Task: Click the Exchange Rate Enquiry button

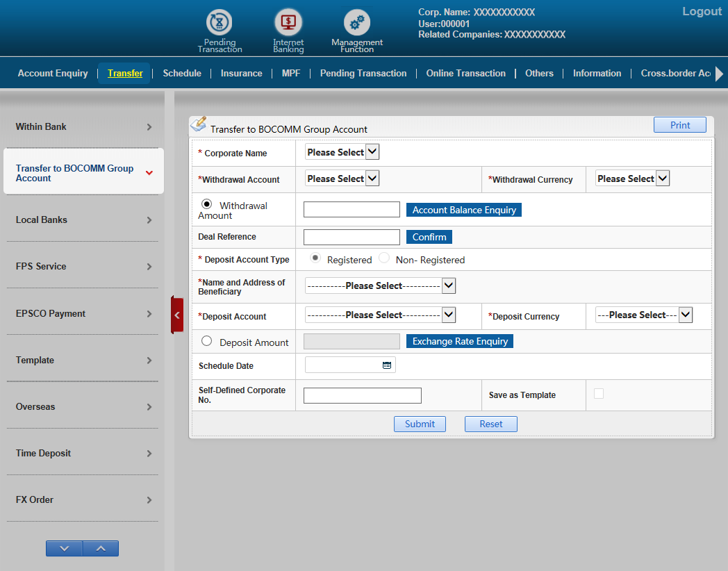Action: pyautogui.click(x=460, y=341)
